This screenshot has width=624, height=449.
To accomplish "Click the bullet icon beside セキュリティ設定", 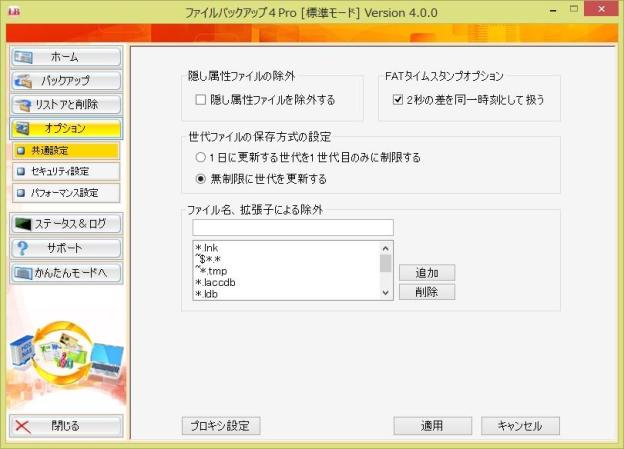I will pos(21,172).
